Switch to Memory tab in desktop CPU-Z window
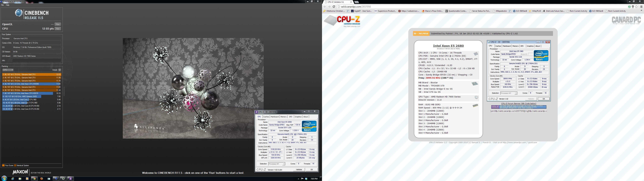 coord(283,117)
